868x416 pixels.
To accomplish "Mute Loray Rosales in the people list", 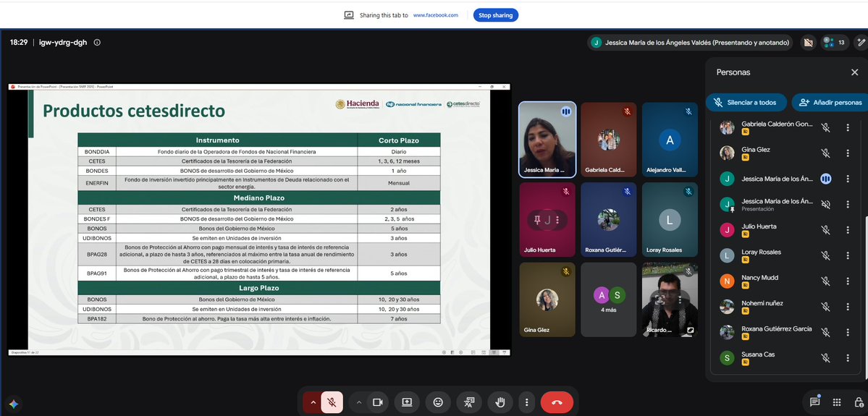I will [x=825, y=255].
